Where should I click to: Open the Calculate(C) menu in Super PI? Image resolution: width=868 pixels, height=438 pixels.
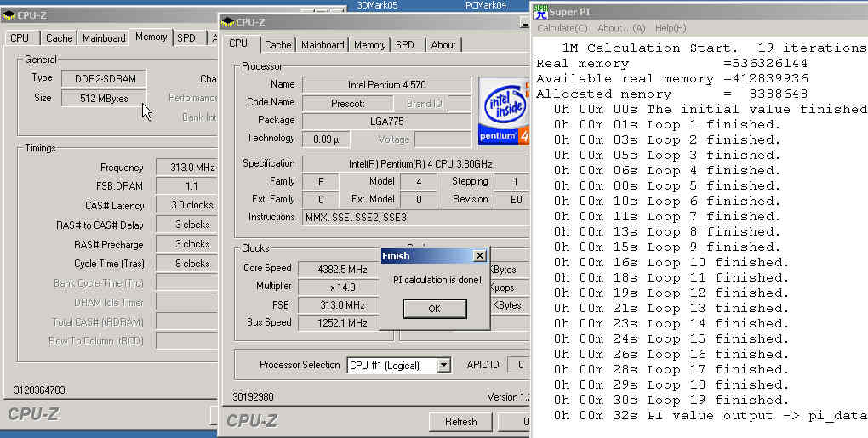[x=562, y=28]
